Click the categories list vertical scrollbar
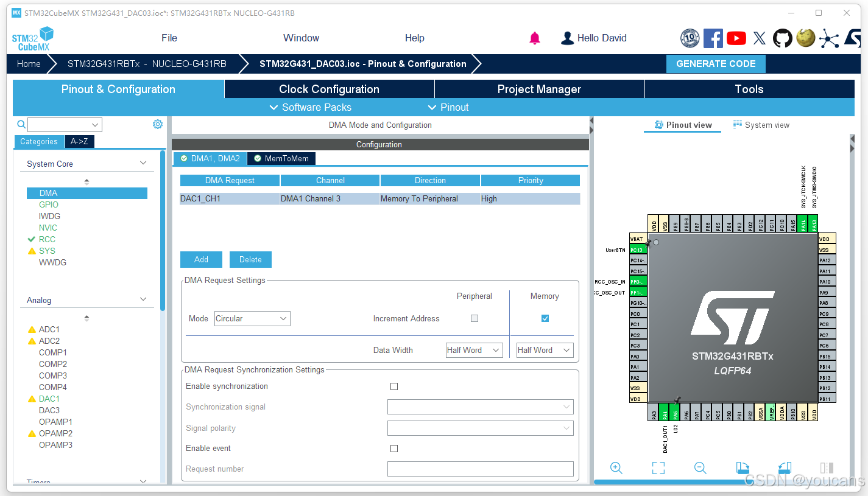 [162, 230]
